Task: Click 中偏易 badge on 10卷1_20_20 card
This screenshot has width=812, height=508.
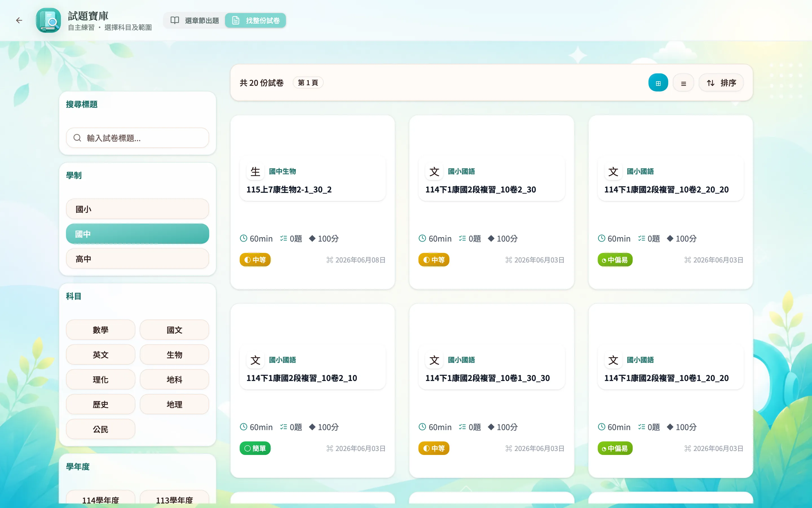Action: pyautogui.click(x=615, y=448)
